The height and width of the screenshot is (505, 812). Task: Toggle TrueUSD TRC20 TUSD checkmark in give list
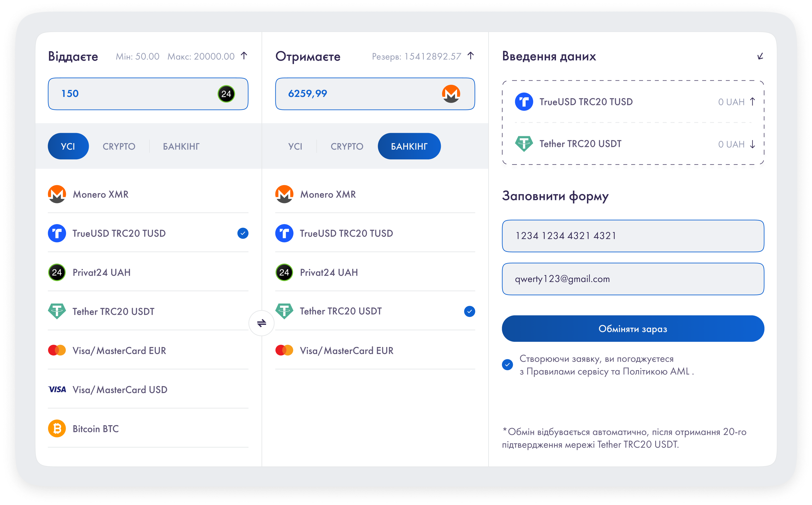click(243, 233)
